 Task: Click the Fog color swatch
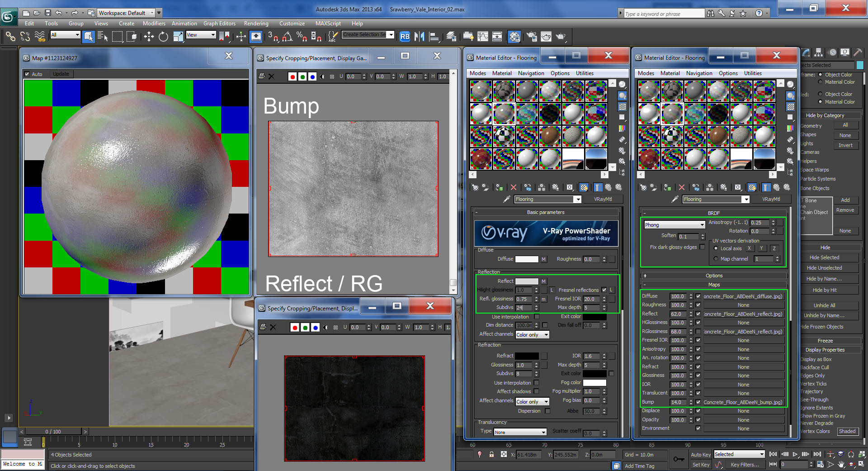click(594, 383)
